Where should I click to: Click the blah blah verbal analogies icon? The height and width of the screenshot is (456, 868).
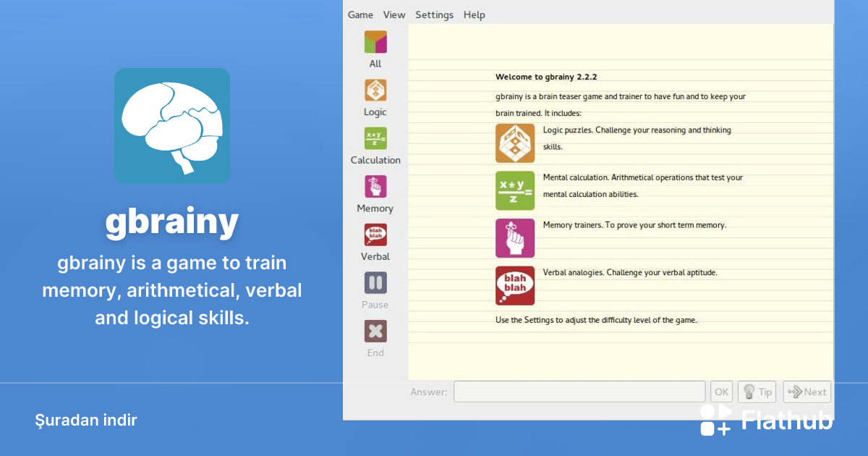pyautogui.click(x=515, y=285)
